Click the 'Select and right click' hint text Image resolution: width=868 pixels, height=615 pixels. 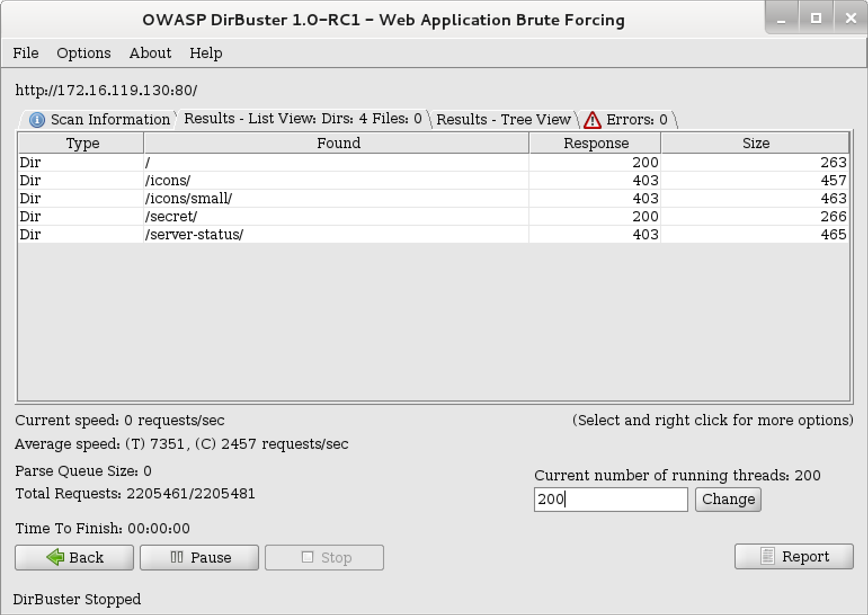click(713, 420)
